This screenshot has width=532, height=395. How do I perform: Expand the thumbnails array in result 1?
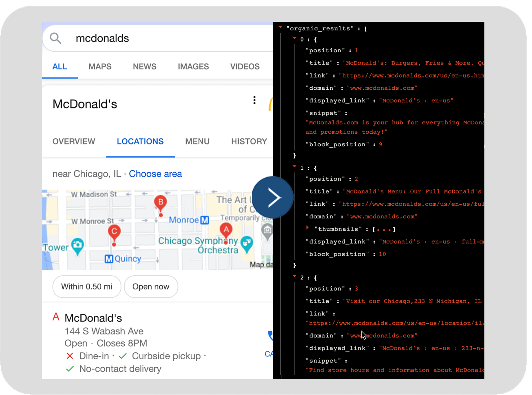coord(307,228)
